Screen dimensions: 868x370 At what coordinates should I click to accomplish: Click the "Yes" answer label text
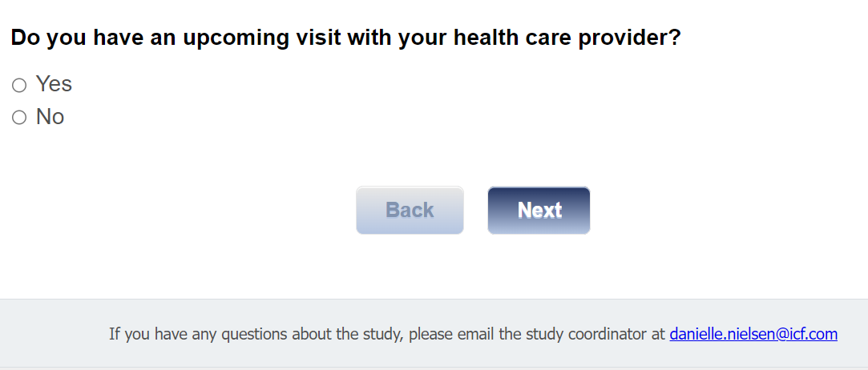coord(54,84)
